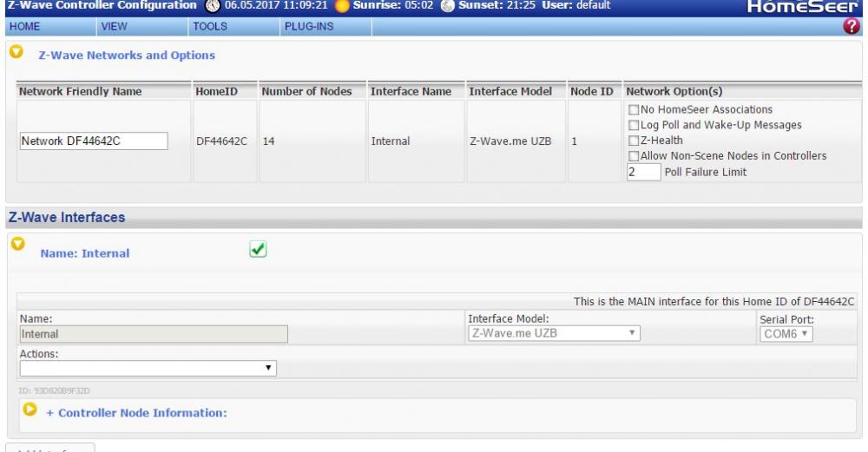Open the TOOLS menu
868x452 pixels.
[209, 27]
